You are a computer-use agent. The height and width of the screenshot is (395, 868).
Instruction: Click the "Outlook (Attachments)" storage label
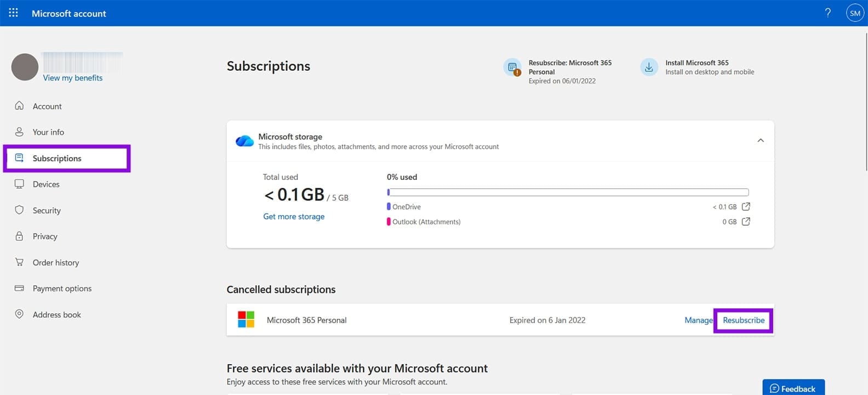click(x=426, y=222)
